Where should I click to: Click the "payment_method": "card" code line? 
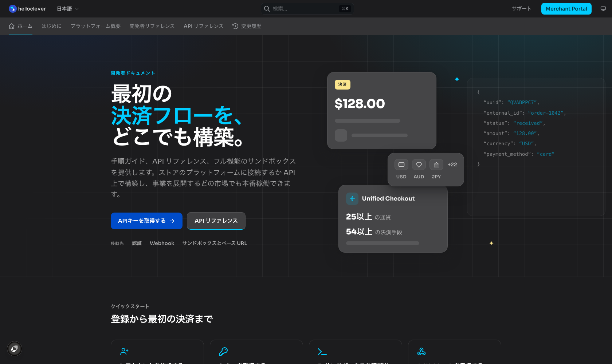click(x=519, y=154)
